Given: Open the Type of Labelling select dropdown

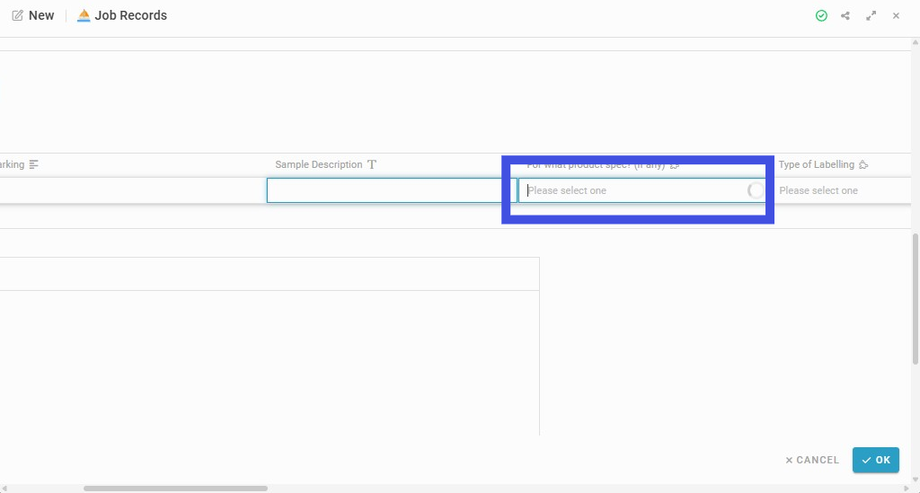Looking at the screenshot, I should (x=845, y=191).
